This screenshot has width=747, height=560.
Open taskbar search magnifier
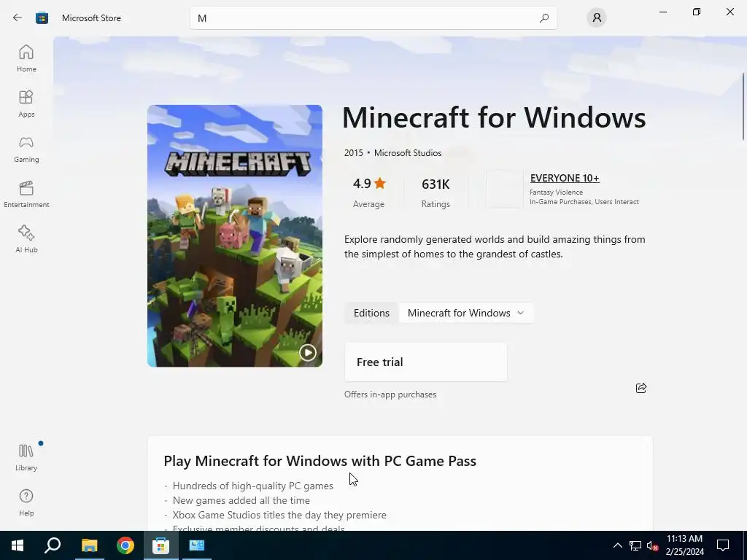click(x=53, y=545)
